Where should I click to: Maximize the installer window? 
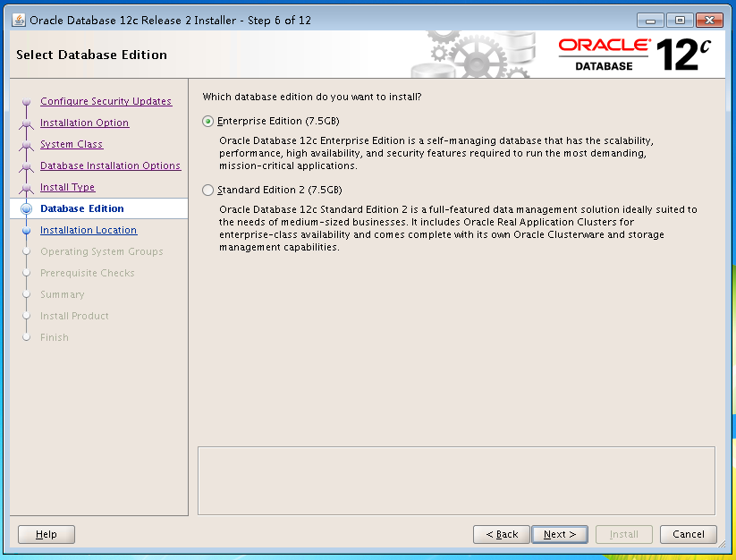coord(680,21)
